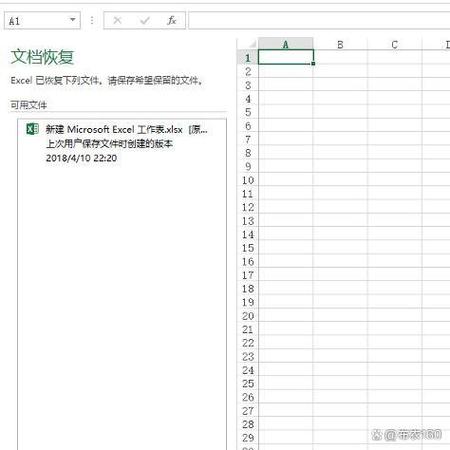Select column A header

pos(285,44)
